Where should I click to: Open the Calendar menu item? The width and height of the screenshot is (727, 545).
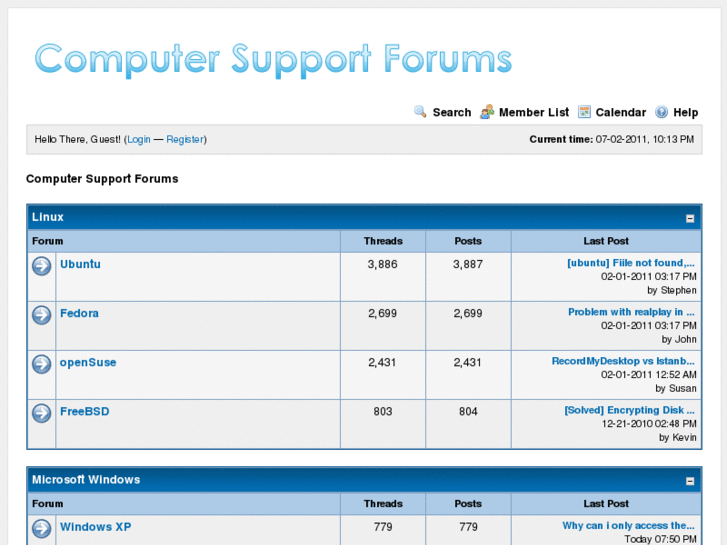coord(620,112)
